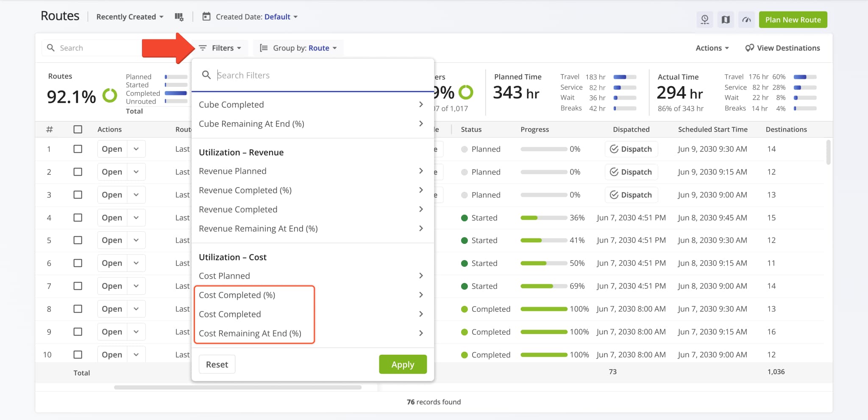The height and width of the screenshot is (420, 868).
Task: Select the dashboard speedometer icon
Action: click(746, 20)
